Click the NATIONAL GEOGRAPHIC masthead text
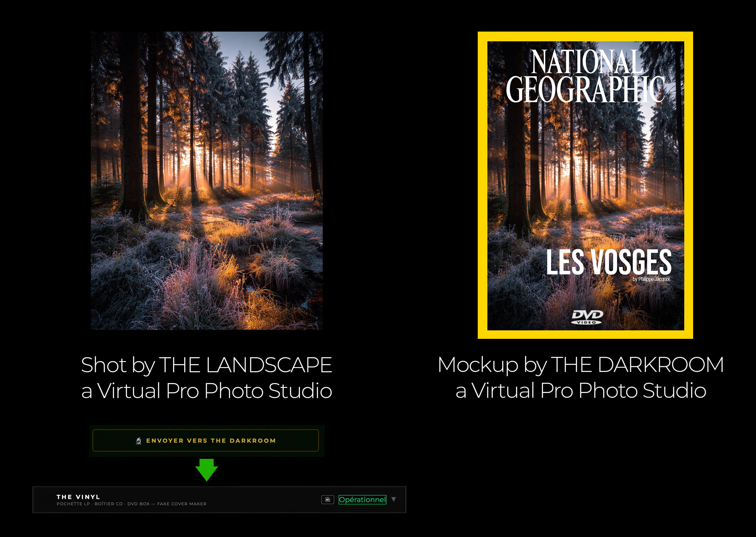The width and height of the screenshot is (756, 537). click(x=585, y=76)
